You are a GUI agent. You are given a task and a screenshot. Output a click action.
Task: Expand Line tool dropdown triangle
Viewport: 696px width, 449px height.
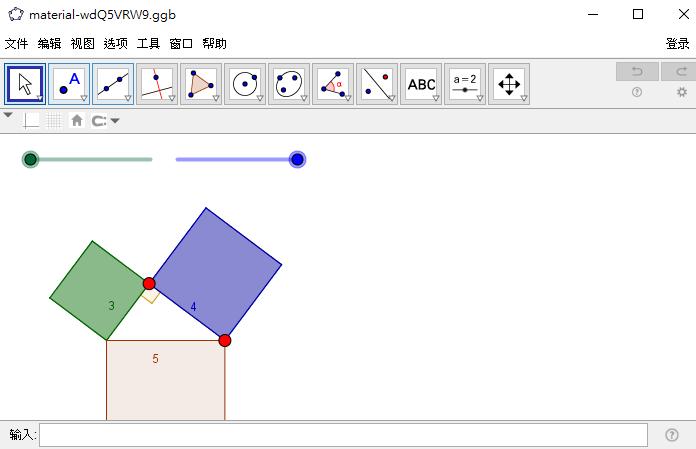(128, 98)
